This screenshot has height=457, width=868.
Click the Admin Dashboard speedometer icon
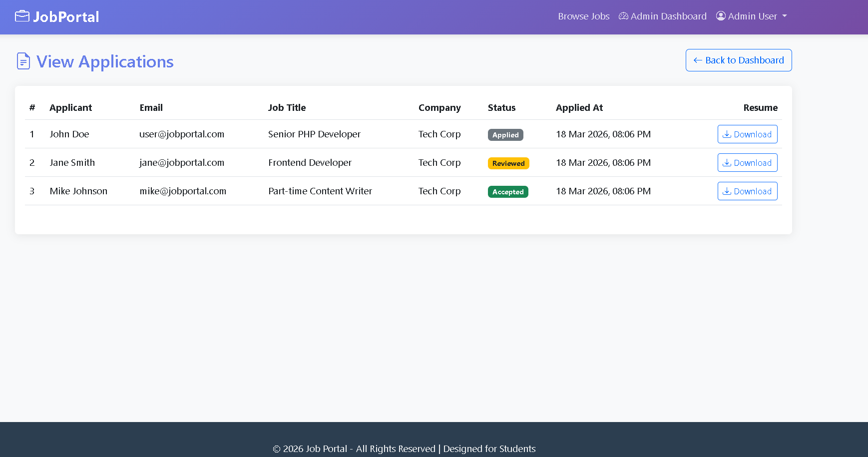tap(623, 16)
